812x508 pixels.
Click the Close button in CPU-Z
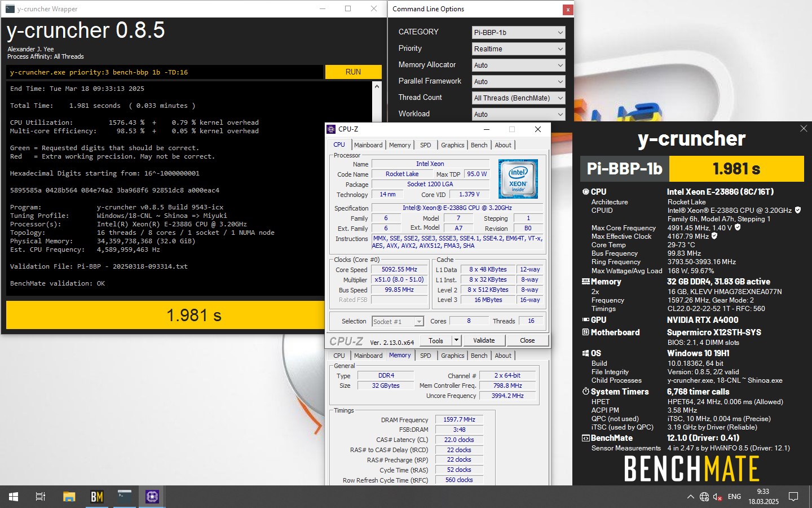[x=527, y=340]
